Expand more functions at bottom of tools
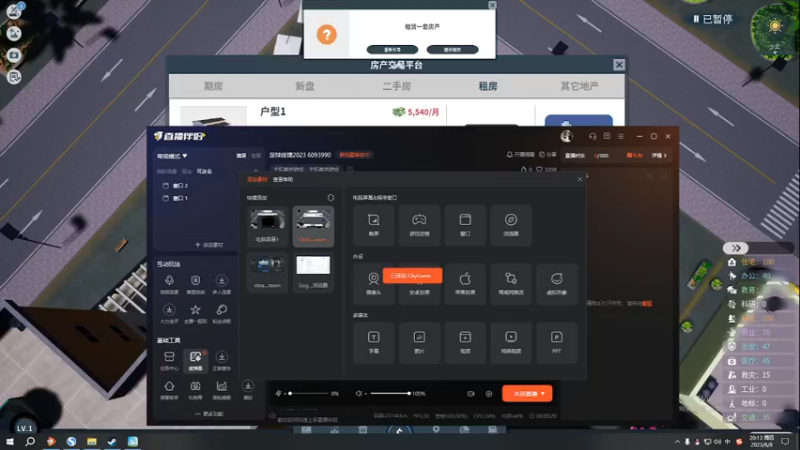800x450 pixels. click(x=209, y=414)
